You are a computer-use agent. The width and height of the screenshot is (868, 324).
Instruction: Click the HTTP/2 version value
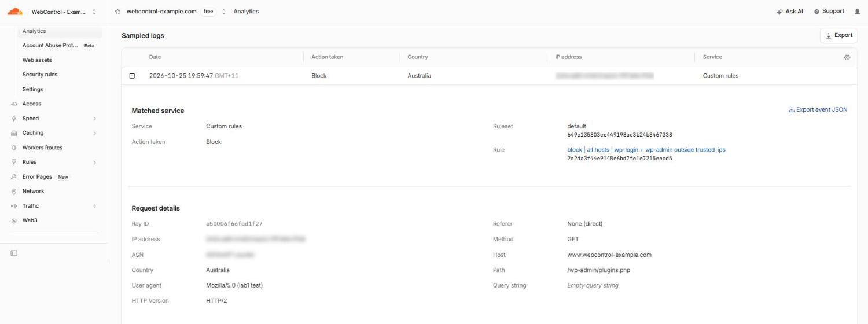(217, 301)
